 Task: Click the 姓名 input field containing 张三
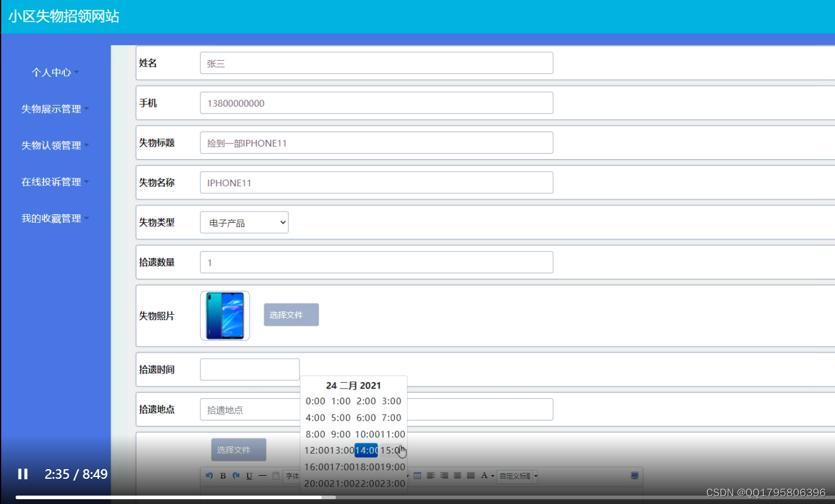point(376,63)
